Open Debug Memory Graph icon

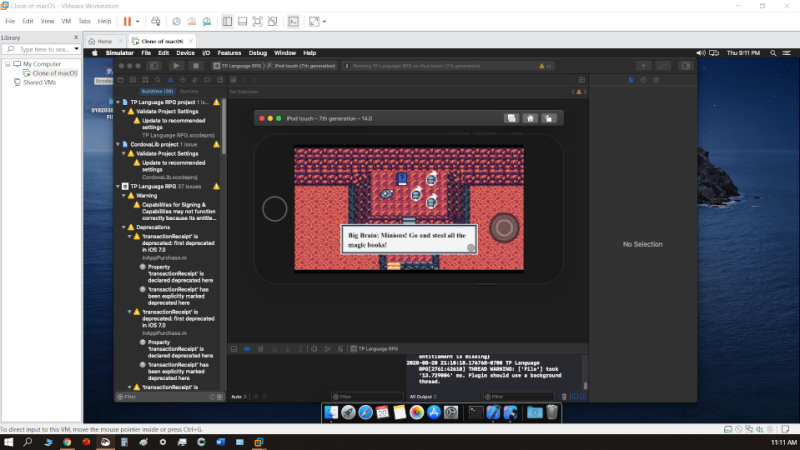pyautogui.click(x=327, y=349)
